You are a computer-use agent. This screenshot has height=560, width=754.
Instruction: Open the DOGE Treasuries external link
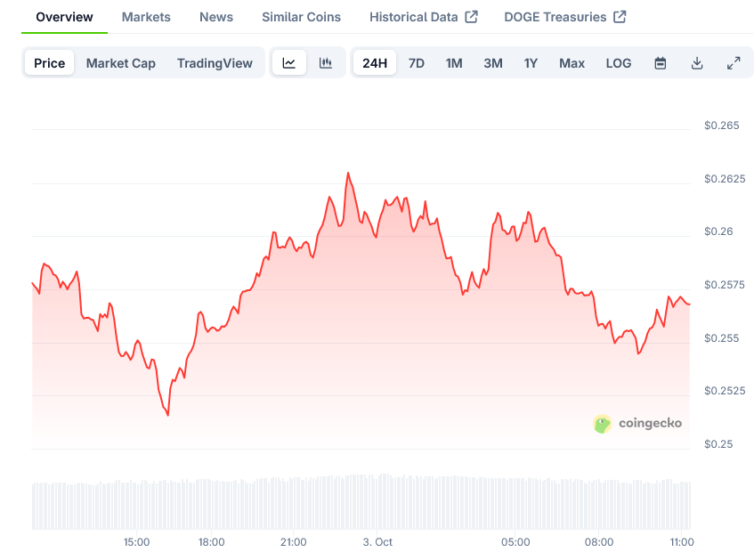564,17
